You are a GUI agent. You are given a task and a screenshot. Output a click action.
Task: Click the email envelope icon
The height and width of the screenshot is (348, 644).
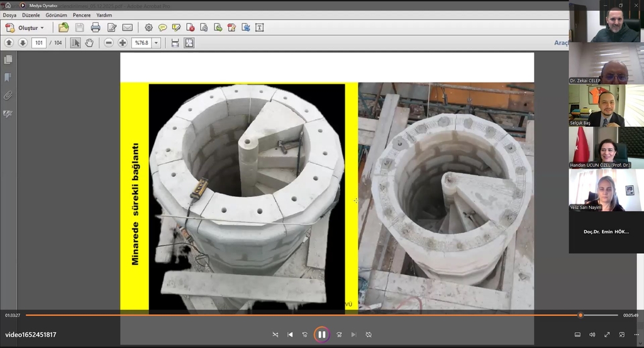pyautogui.click(x=128, y=28)
